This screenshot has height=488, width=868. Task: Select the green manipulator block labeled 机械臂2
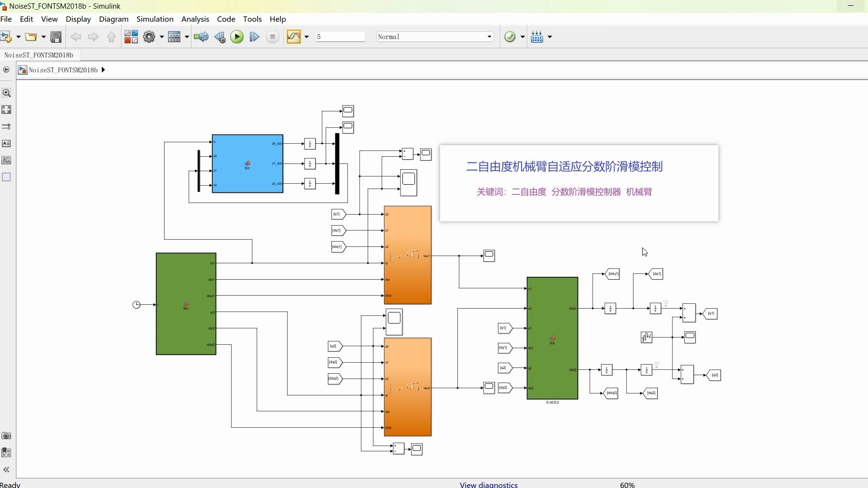(x=552, y=338)
